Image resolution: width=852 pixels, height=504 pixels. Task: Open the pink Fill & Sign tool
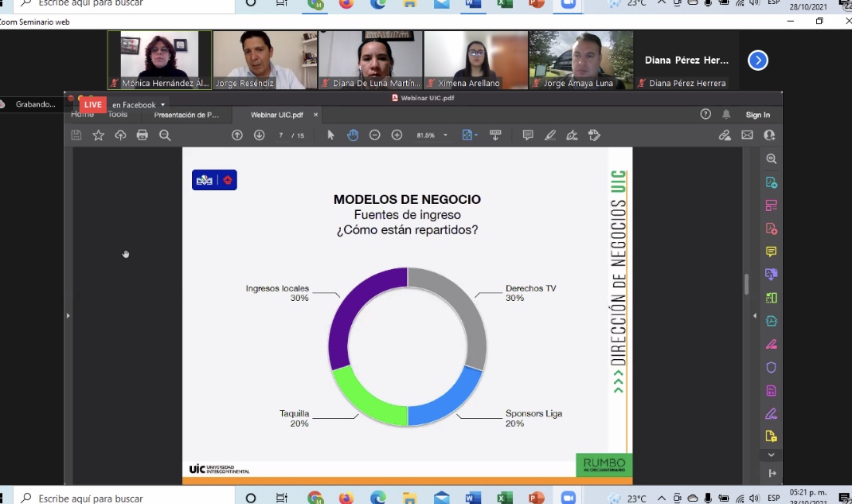(771, 344)
